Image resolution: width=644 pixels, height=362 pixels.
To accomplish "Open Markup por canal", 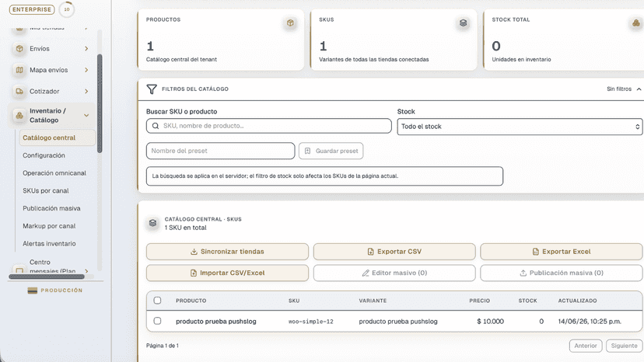I will pos(49,226).
